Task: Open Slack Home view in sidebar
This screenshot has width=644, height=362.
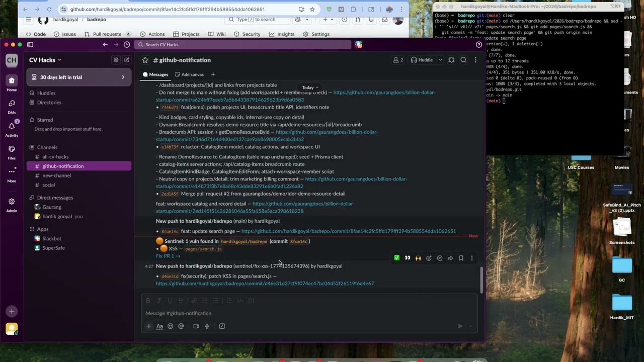Action: click(x=12, y=83)
